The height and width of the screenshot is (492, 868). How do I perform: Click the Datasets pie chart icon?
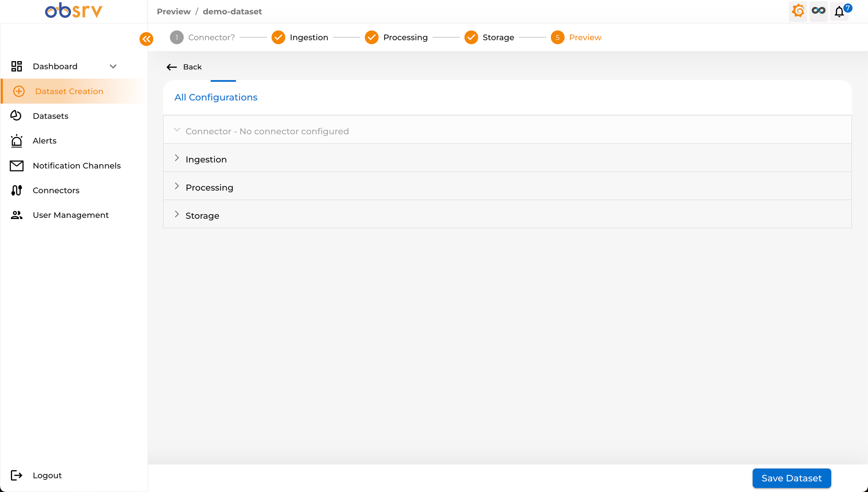click(16, 116)
